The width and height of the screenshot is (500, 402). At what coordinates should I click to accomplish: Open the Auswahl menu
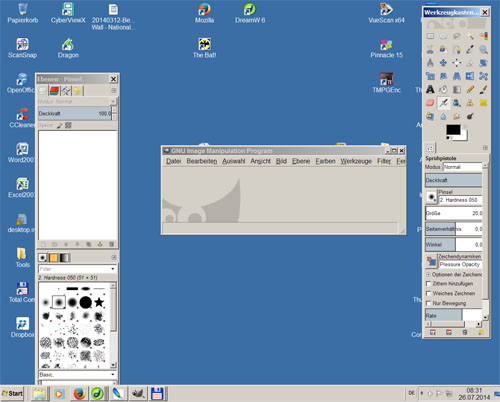[x=234, y=161]
